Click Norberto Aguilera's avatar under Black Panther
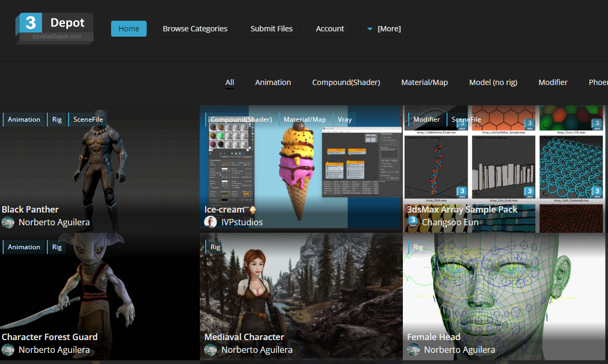This screenshot has width=608, height=364. (7, 222)
